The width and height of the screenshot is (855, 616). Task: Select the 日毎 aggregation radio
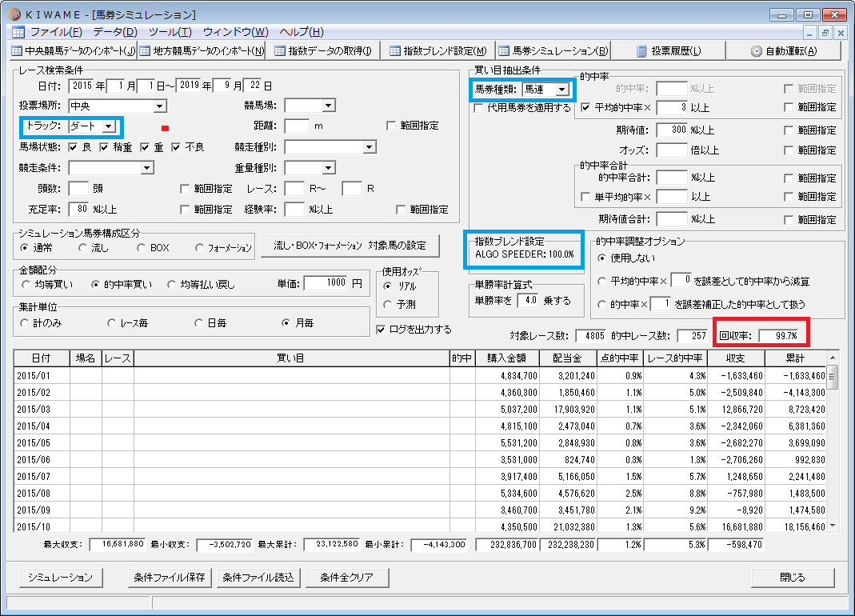198,323
